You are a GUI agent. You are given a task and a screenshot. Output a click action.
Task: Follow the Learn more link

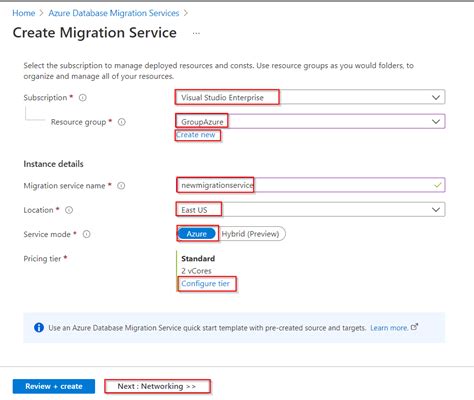click(389, 328)
